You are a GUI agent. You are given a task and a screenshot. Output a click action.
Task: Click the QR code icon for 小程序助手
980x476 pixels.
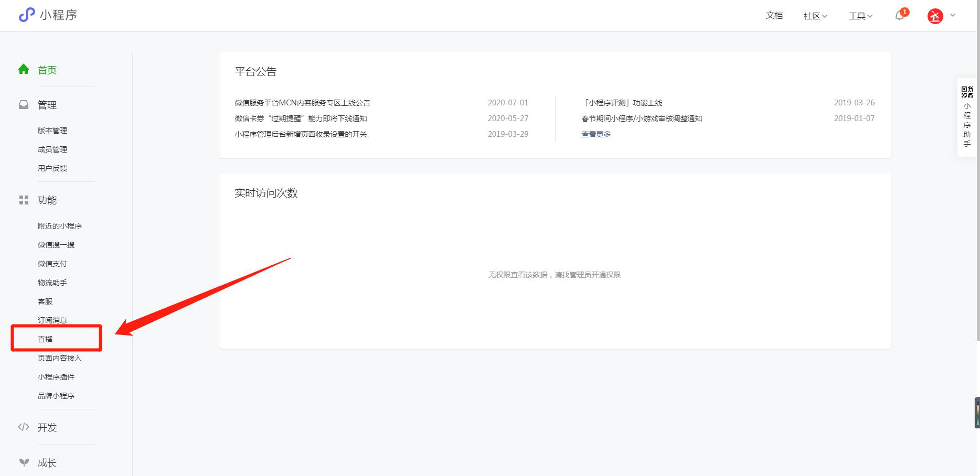(967, 92)
